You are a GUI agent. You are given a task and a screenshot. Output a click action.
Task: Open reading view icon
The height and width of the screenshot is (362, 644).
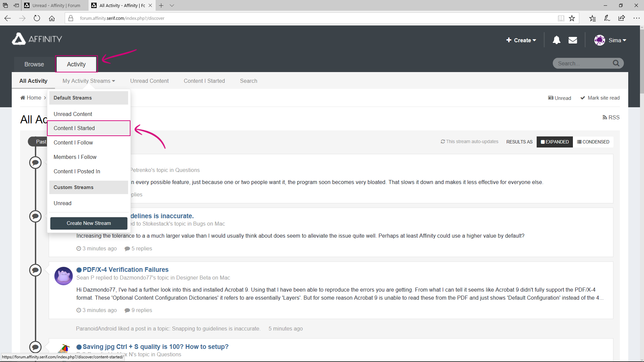[561, 18]
